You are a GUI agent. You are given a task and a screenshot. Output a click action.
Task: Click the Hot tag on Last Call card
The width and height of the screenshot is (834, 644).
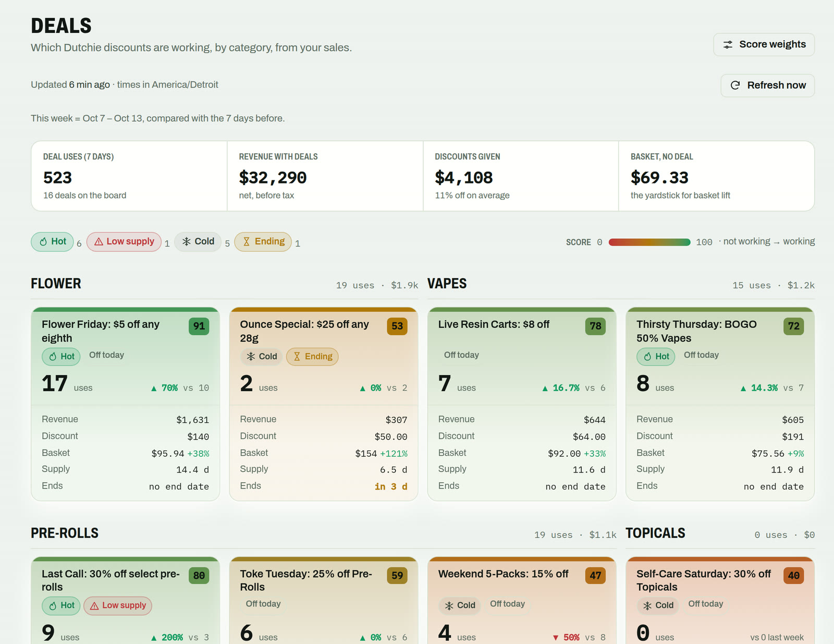tap(61, 606)
